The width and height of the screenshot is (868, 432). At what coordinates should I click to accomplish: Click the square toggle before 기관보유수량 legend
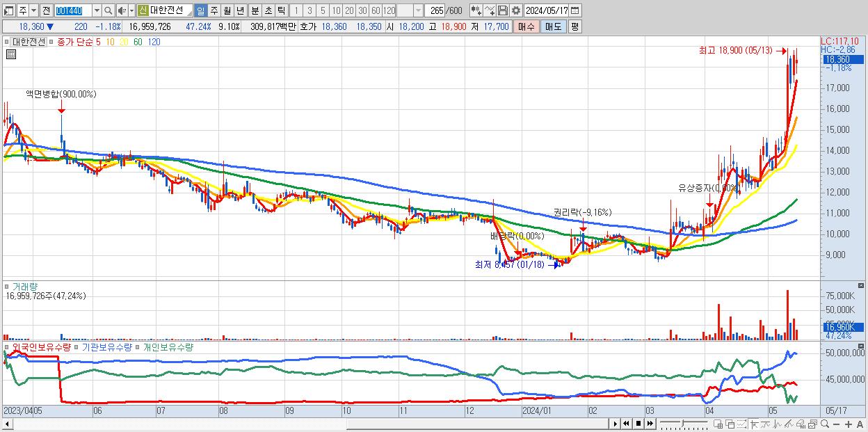tap(77, 346)
